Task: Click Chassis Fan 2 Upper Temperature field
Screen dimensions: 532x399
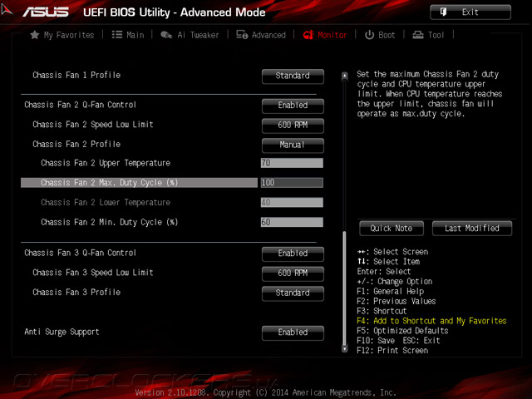Action: [x=292, y=163]
